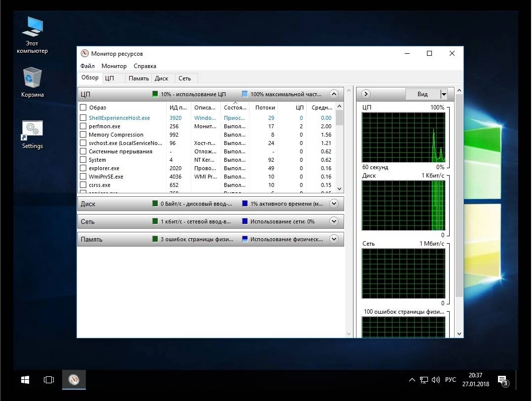Click the network icon in system tray

pos(424,380)
